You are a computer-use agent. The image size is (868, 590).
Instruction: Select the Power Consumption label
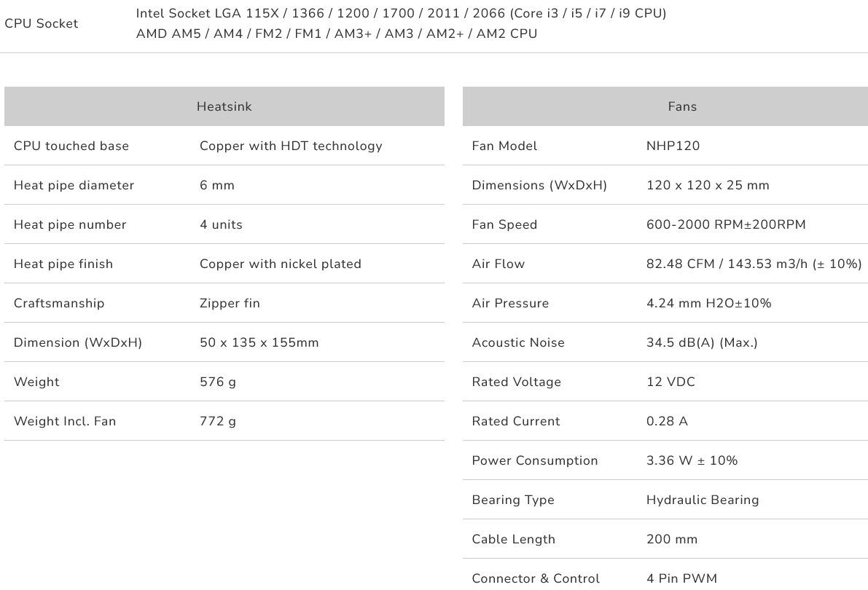tap(535, 460)
